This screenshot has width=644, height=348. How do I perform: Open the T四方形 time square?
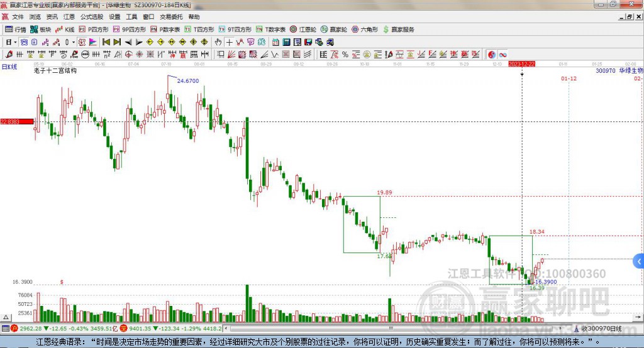pos(199,29)
